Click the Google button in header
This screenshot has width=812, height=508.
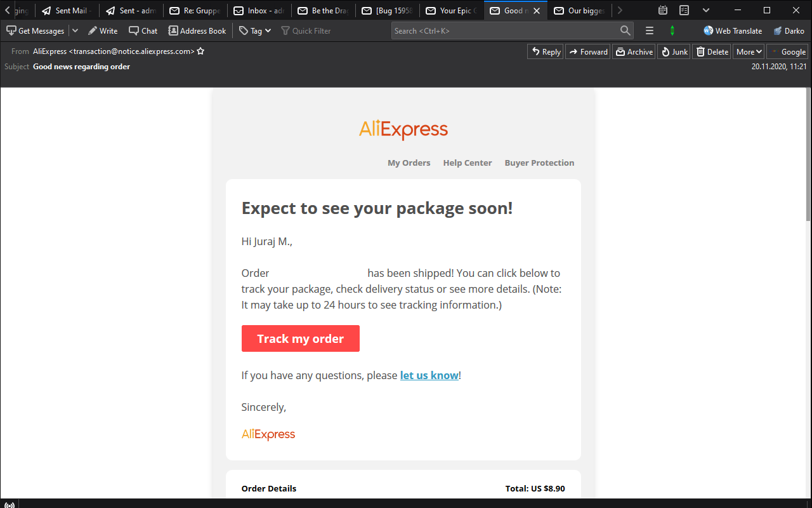(787, 52)
